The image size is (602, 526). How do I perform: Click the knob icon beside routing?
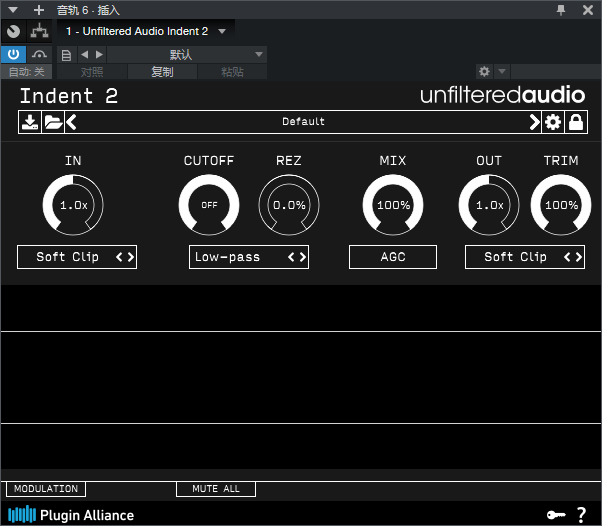[x=13, y=31]
